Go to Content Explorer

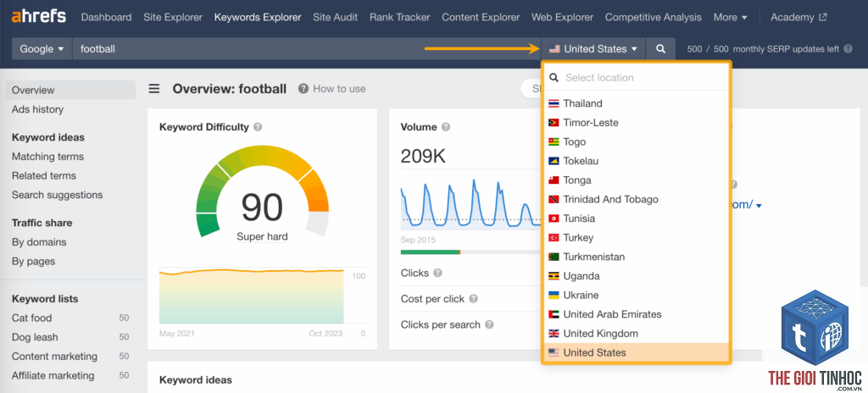click(481, 17)
